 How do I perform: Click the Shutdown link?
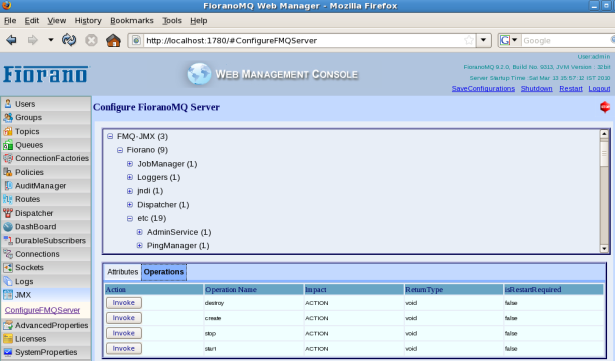(537, 89)
